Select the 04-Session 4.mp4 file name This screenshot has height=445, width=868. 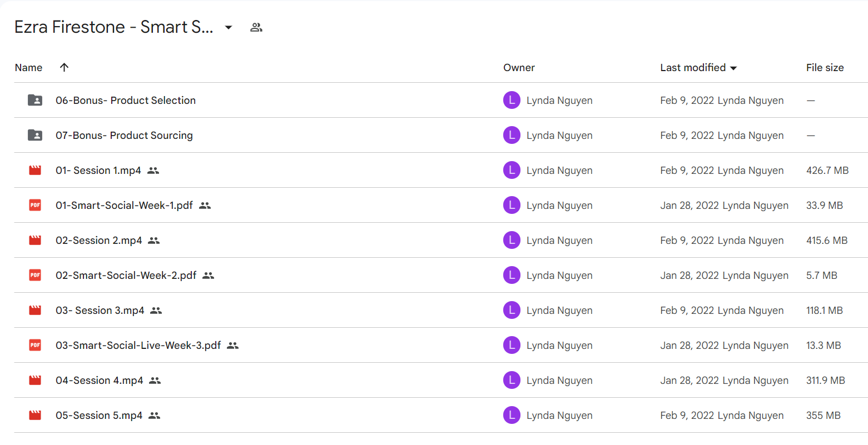(100, 381)
